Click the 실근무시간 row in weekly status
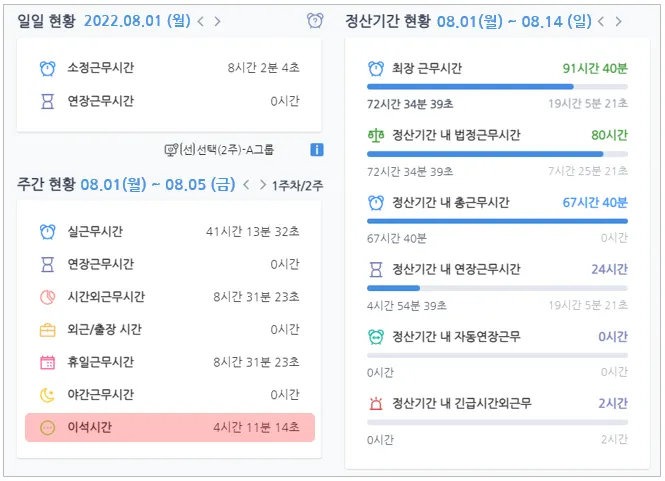 click(170, 232)
